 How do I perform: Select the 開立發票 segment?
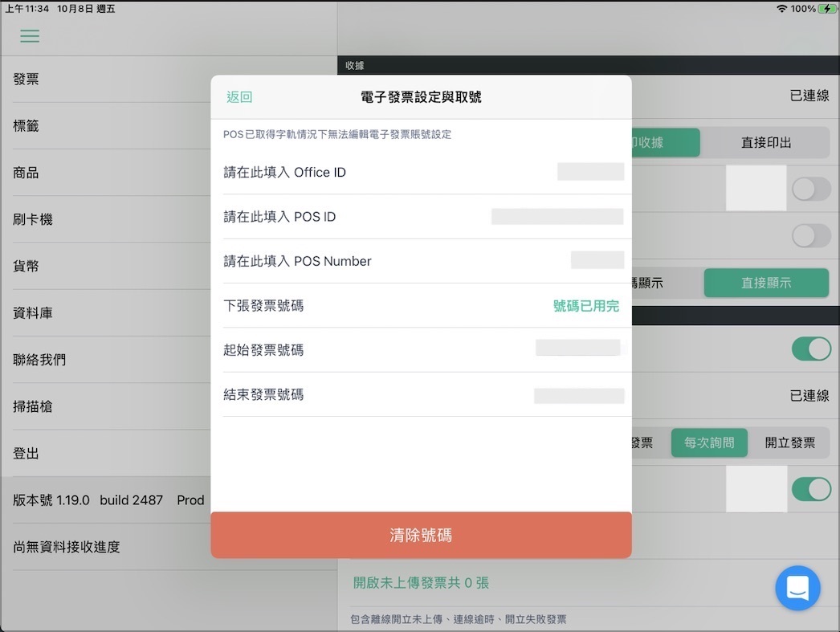tap(789, 443)
